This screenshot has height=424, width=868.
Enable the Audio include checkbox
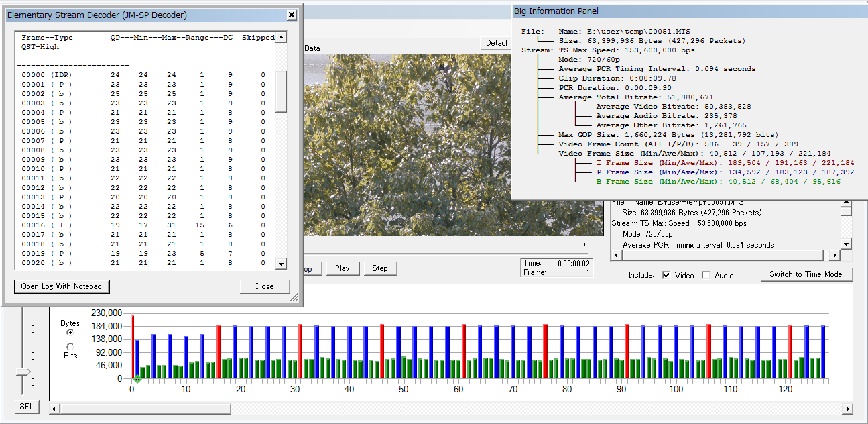(x=706, y=275)
